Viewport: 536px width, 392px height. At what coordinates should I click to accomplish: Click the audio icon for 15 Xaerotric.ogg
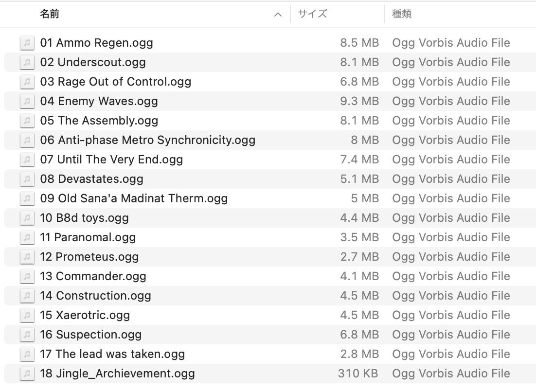click(27, 315)
